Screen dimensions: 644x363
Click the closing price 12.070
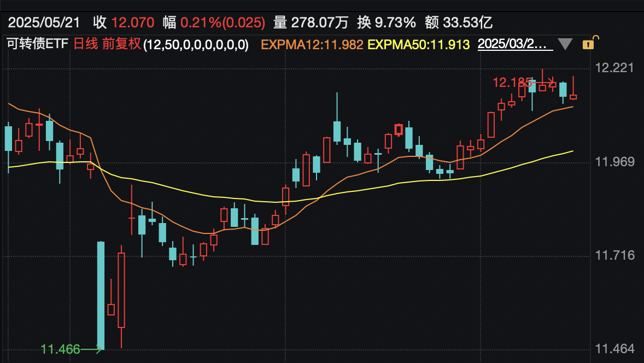pos(133,22)
